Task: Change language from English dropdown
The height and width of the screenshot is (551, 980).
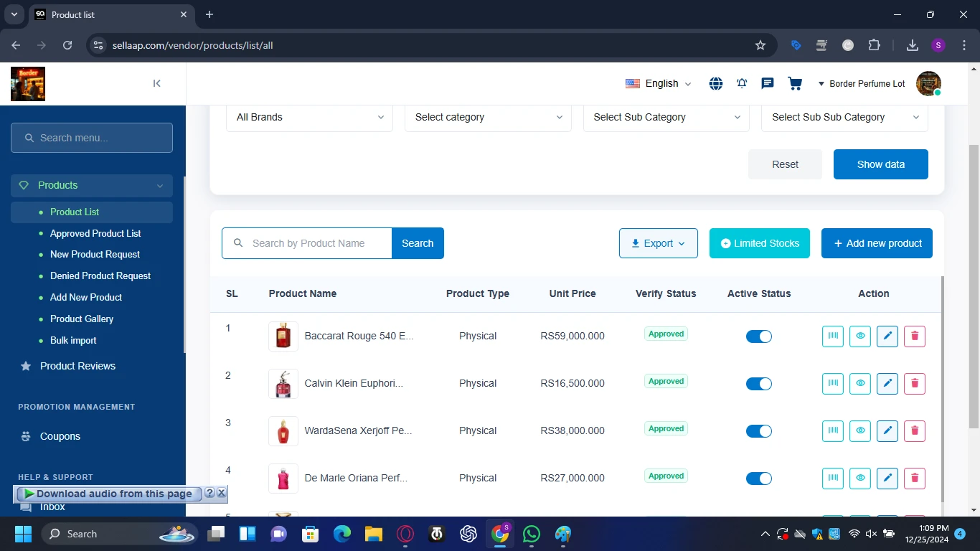Action: coord(659,83)
